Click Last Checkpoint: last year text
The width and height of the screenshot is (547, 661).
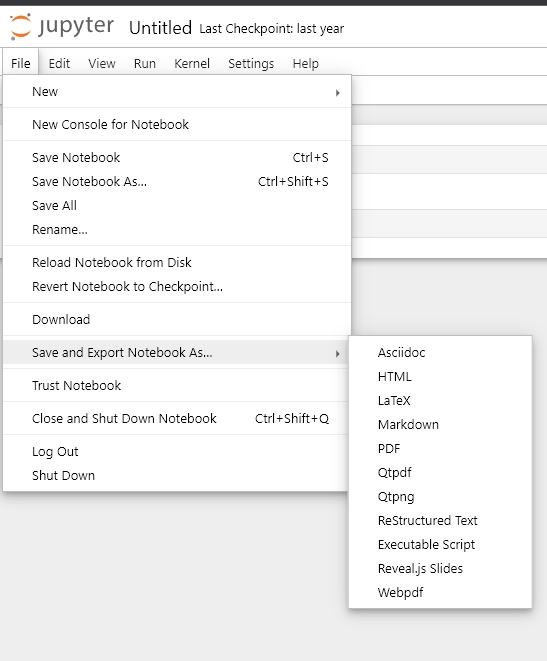[x=271, y=29]
